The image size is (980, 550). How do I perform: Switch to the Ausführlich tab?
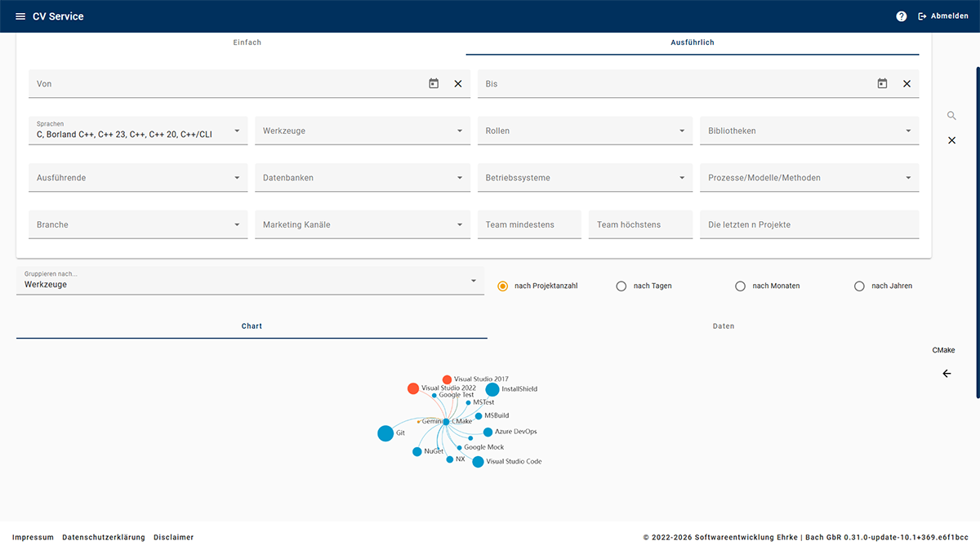click(x=693, y=42)
